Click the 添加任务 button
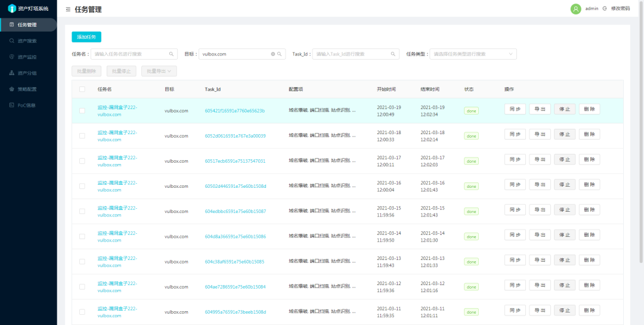The width and height of the screenshot is (644, 325). 86,37
